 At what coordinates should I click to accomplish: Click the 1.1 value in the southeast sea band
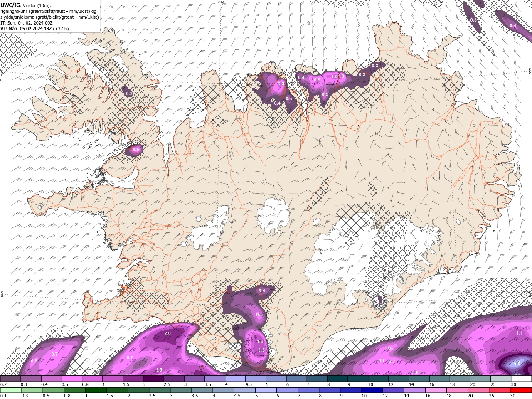(520, 333)
